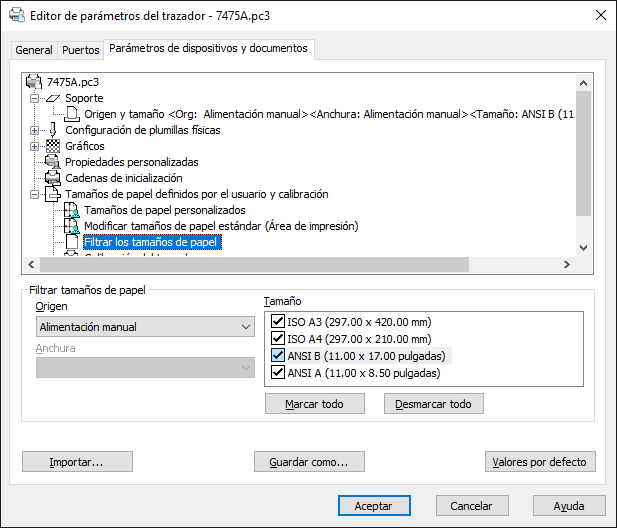
Task: Click the Guardar como... button
Action: click(x=309, y=462)
